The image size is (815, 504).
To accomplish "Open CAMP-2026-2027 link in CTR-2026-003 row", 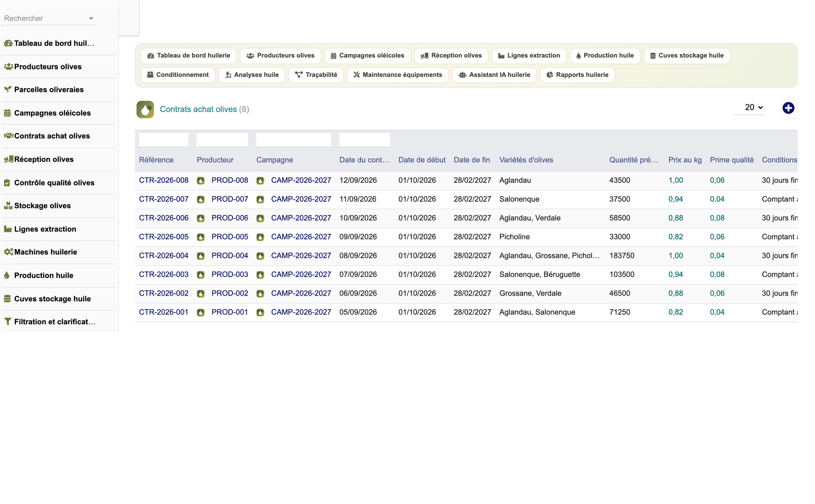I will point(301,275).
